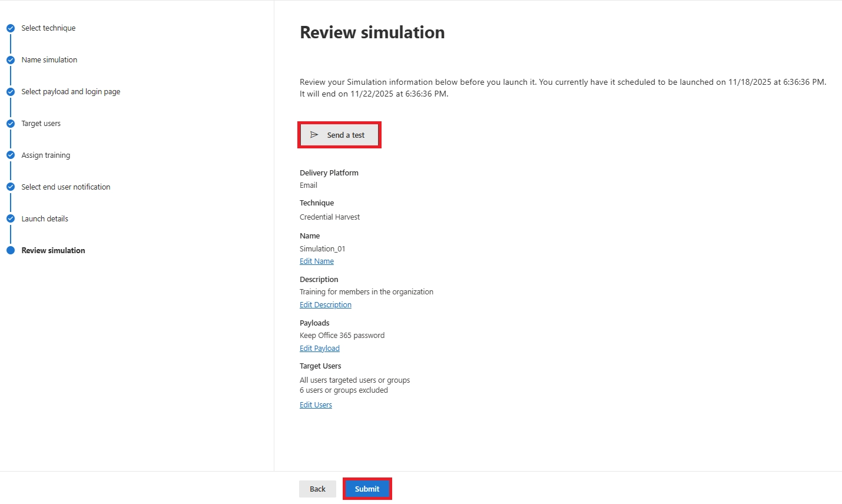Click the completed icon next to Launch details

coord(10,218)
